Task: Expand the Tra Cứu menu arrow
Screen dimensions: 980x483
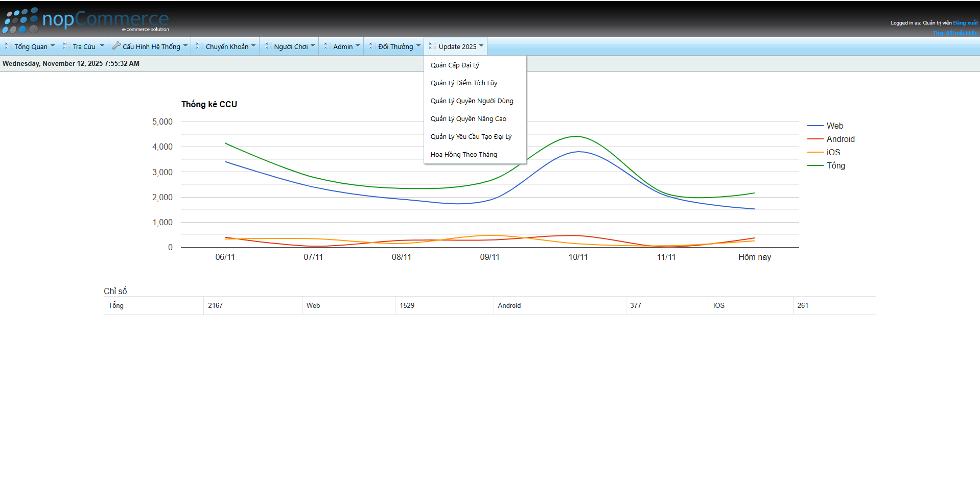Action: (102, 46)
